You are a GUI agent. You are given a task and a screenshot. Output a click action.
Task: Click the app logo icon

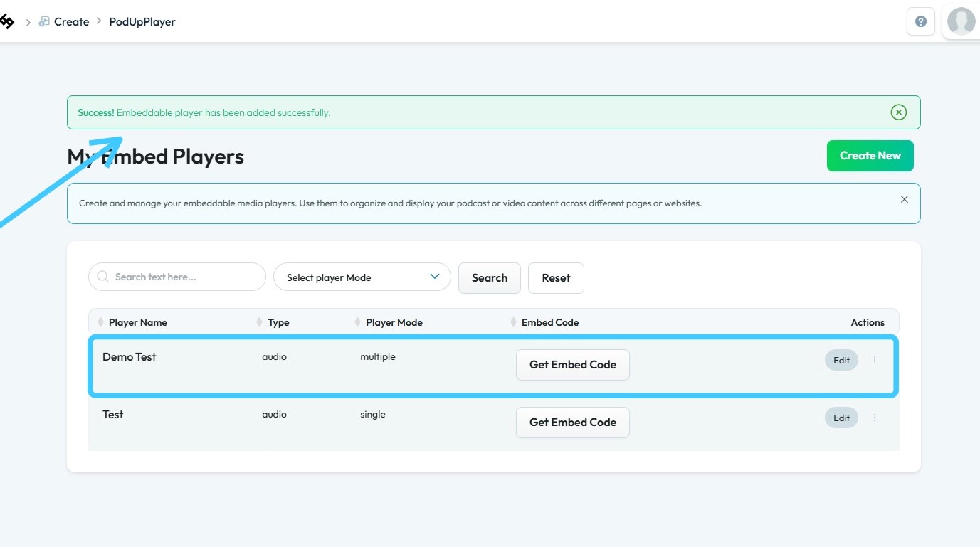[6, 21]
